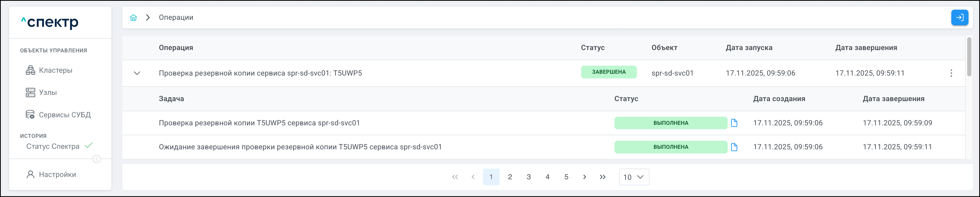Viewport: 980px width, 197px height.
Task: Go to the next page arrow
Action: 584,177
